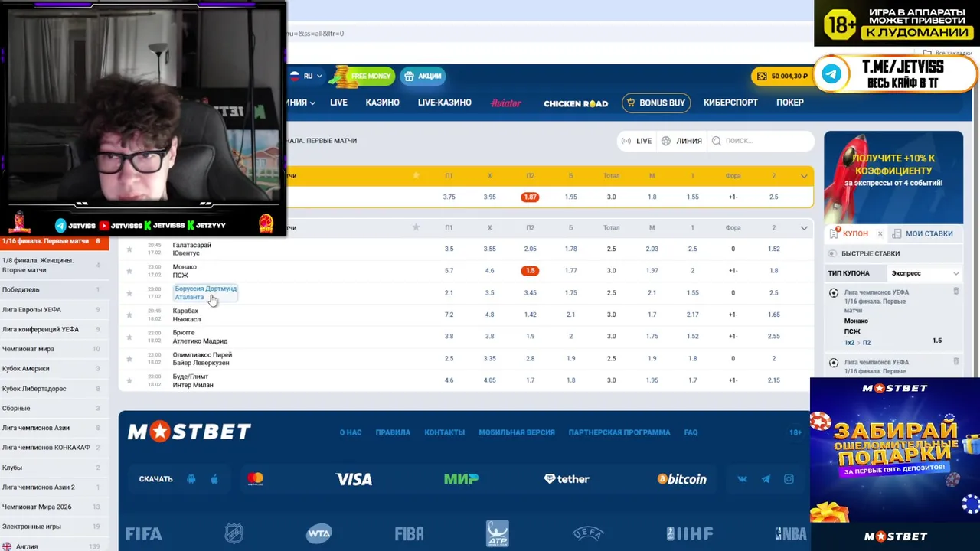Click into the Поиск search field
Viewport: 980px width, 551px height.
[759, 141]
